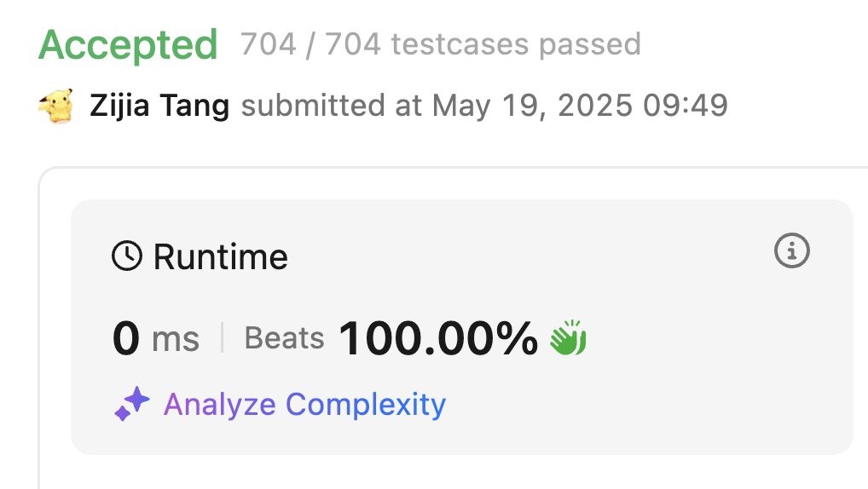
Task: Click the green Accepted status text
Action: [x=128, y=44]
